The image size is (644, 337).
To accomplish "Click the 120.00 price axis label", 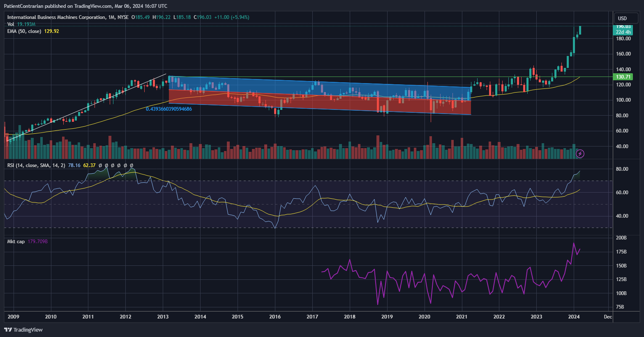I will click(x=623, y=85).
